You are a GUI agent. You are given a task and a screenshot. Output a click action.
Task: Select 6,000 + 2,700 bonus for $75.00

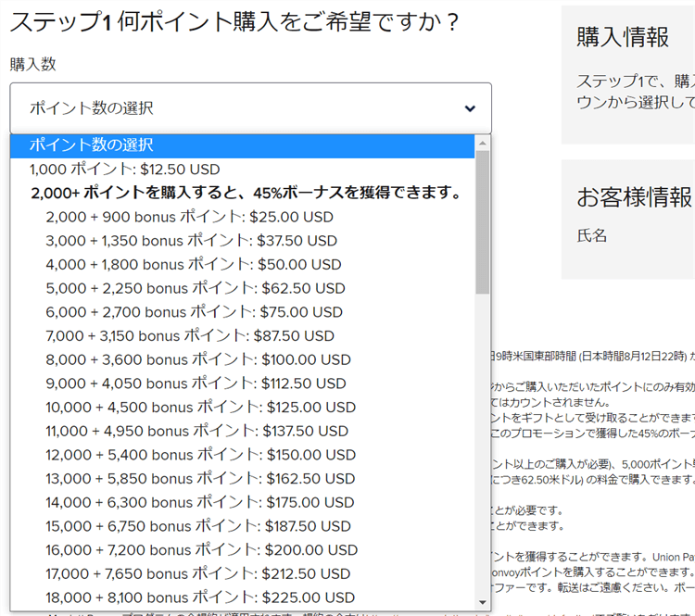pyautogui.click(x=194, y=312)
